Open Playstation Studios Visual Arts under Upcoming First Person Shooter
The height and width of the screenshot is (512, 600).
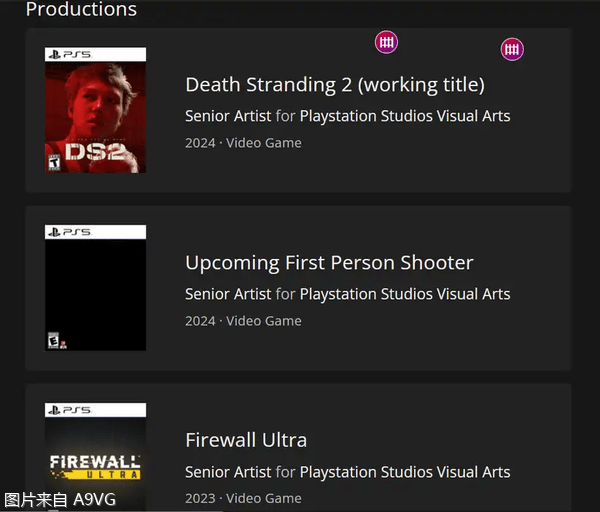point(405,294)
